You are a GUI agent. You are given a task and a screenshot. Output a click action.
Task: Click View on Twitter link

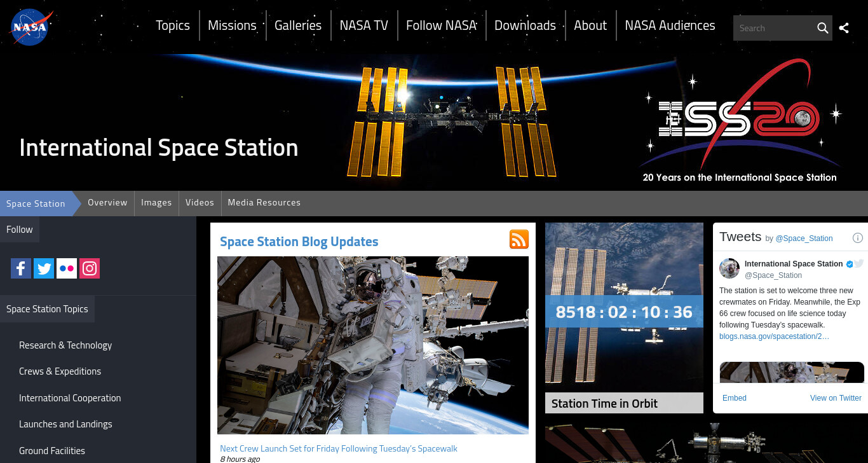(836, 398)
